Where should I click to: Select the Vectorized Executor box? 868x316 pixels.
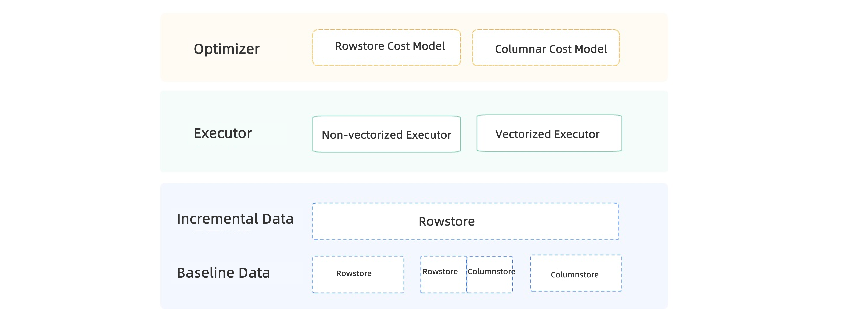click(549, 133)
